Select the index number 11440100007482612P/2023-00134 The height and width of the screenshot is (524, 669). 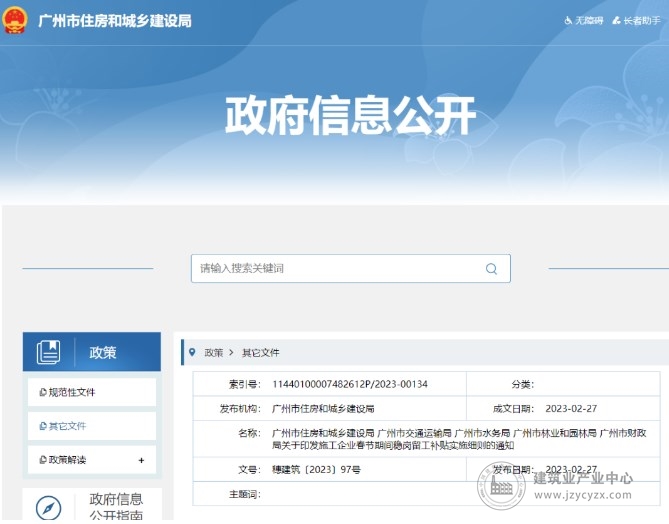[x=350, y=384]
